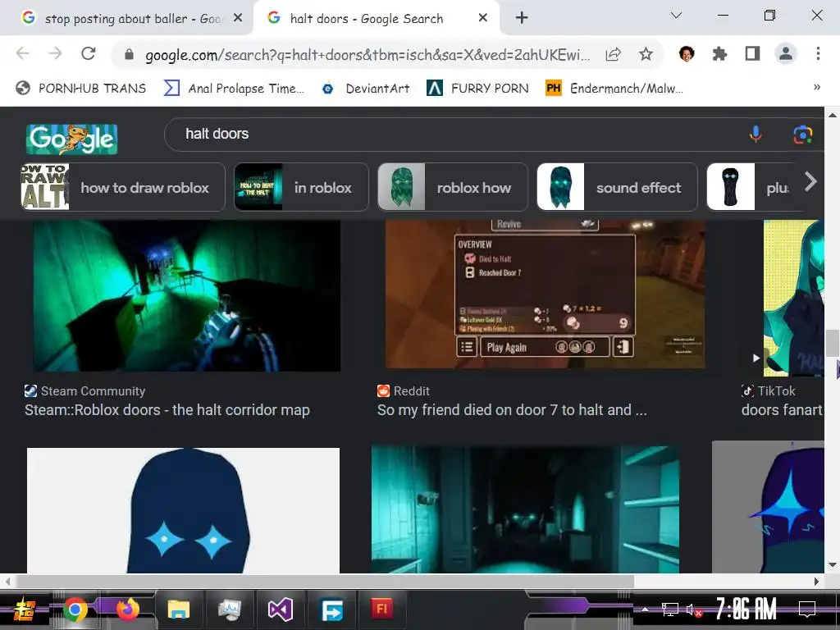Open the avatar extension next to the bookmark star
840x630 pixels.
pos(687,53)
